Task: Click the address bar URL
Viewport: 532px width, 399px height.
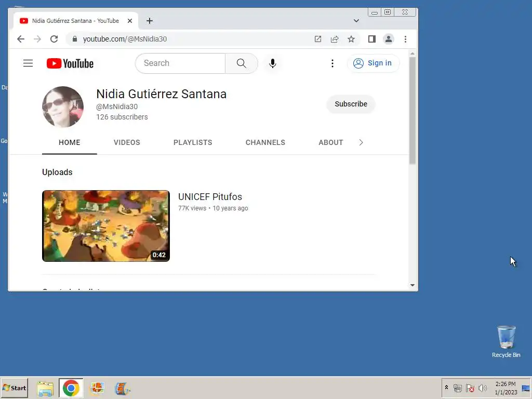Action: [x=125, y=39]
